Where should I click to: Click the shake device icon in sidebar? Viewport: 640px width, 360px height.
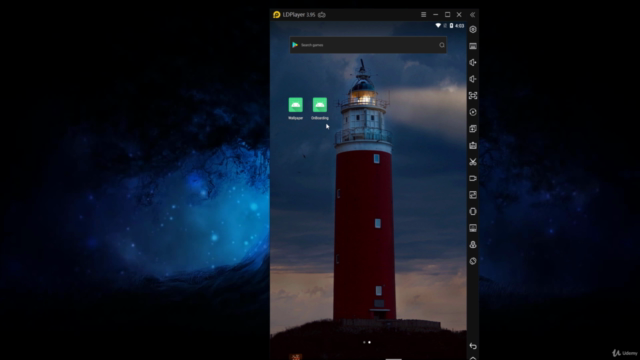[x=473, y=211]
